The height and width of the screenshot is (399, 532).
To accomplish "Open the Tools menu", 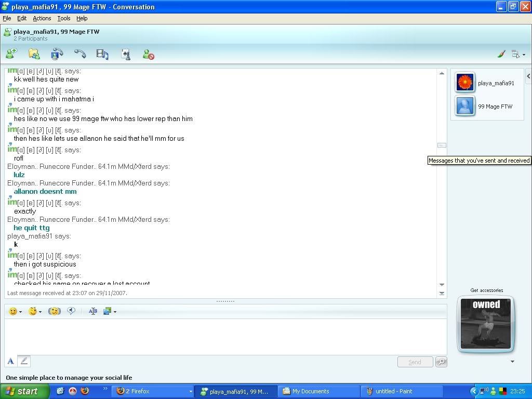I will point(64,18).
